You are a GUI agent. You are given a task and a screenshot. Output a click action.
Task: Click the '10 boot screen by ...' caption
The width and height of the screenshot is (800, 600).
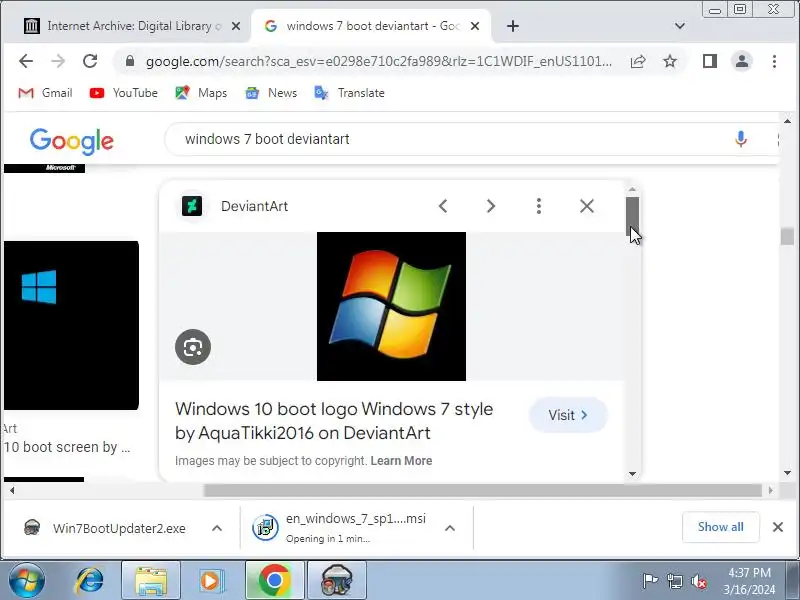(x=67, y=447)
